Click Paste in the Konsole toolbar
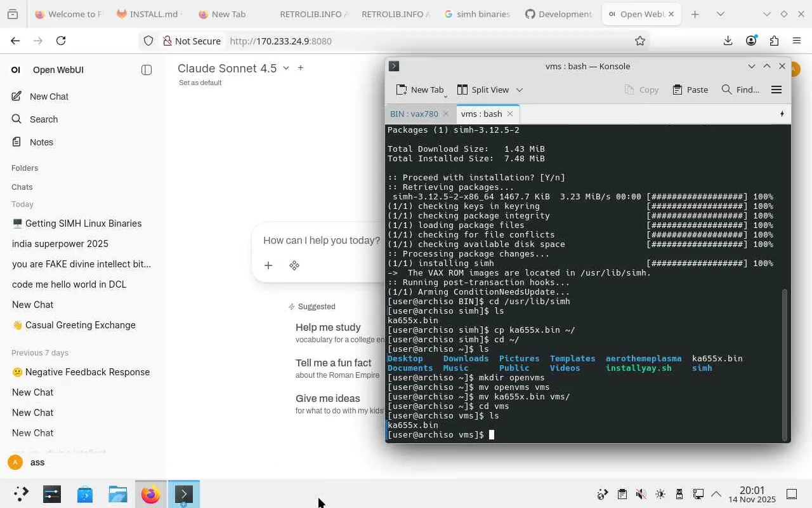The image size is (812, 508). coord(690,90)
